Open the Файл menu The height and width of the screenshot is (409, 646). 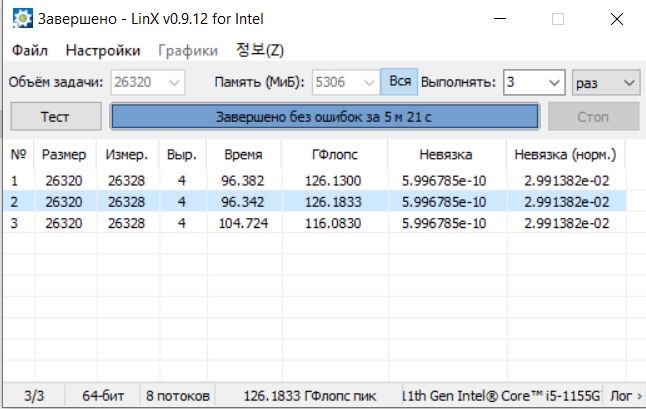point(30,50)
